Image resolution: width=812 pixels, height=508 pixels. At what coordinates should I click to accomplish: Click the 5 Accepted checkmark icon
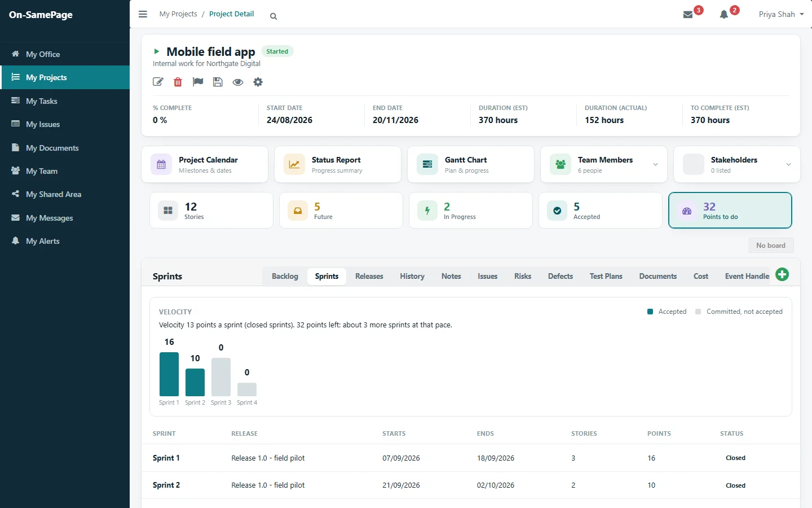coord(557,211)
